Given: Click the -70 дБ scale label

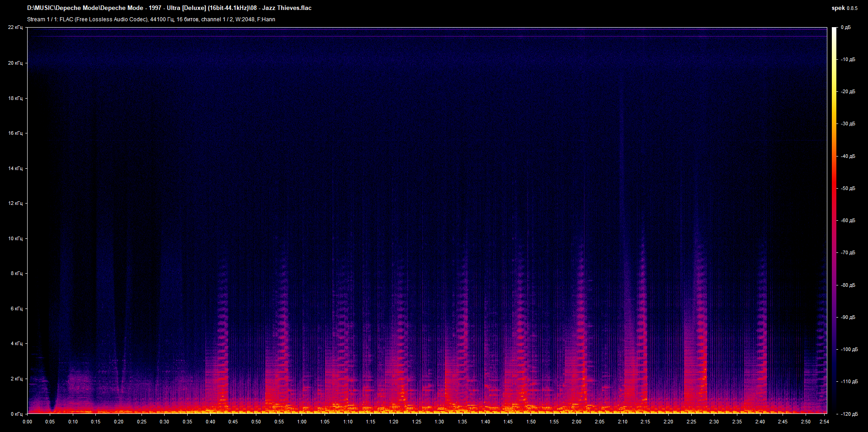Looking at the screenshot, I should (848, 253).
